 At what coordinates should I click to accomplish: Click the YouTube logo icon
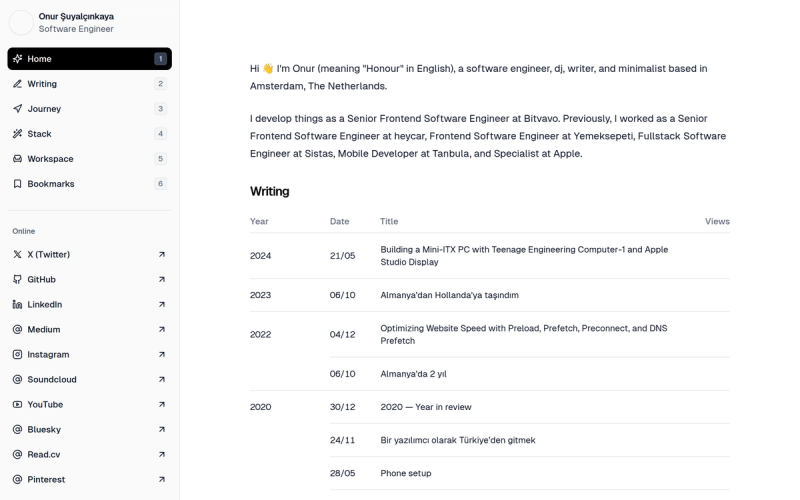click(x=17, y=404)
